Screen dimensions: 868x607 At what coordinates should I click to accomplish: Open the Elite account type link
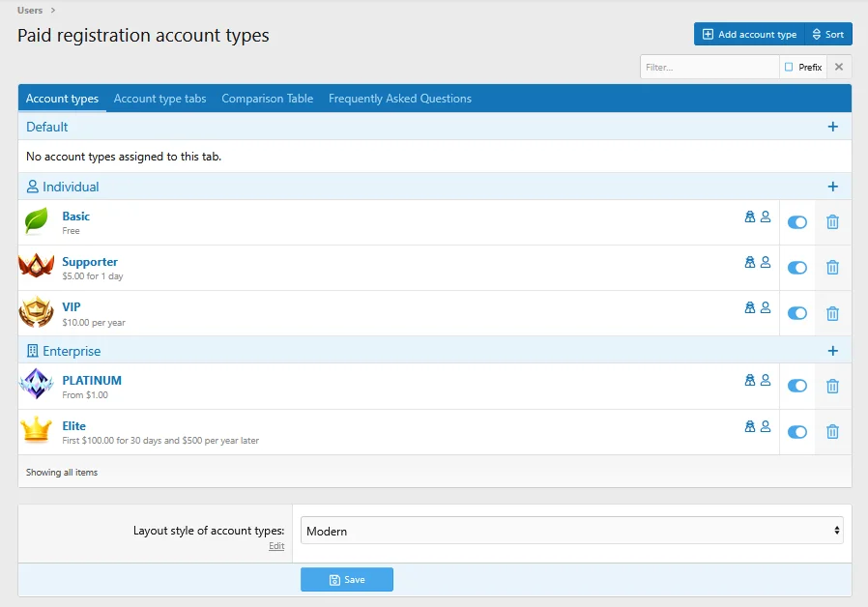pyautogui.click(x=74, y=426)
